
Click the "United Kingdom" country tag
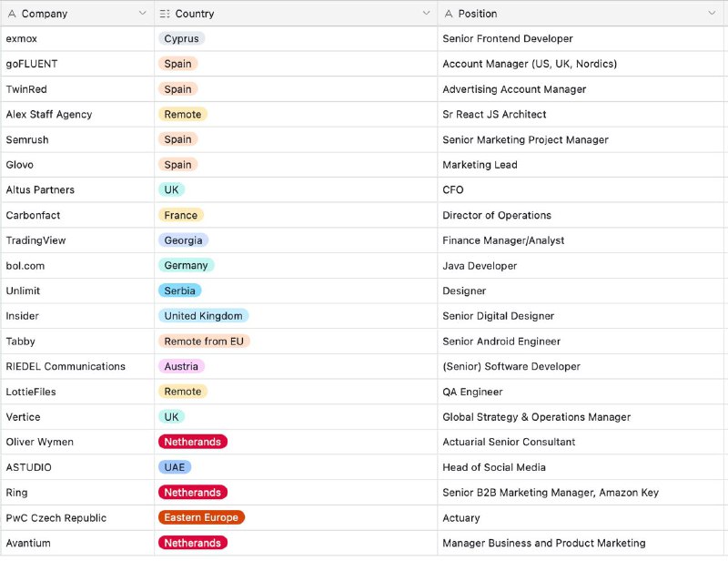click(203, 316)
